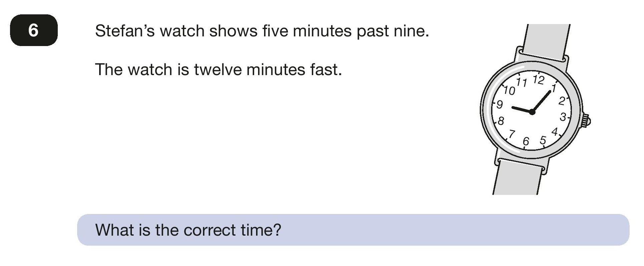Click the number 9 on the watch dial

tap(499, 104)
